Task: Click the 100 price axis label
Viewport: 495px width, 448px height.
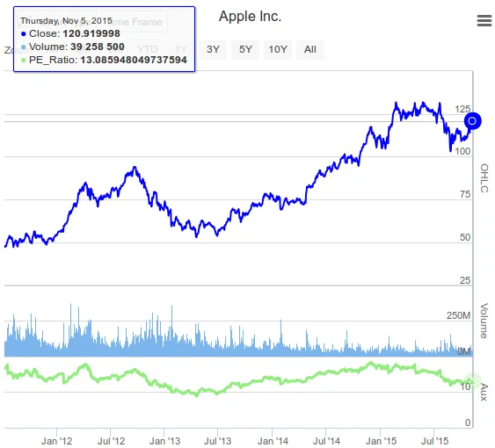Action: coord(462,151)
